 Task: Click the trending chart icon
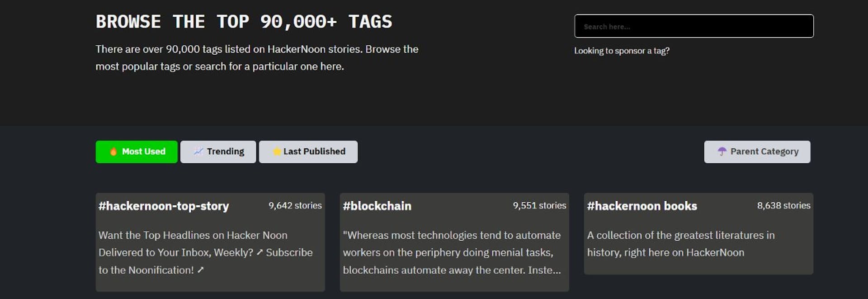click(x=199, y=152)
